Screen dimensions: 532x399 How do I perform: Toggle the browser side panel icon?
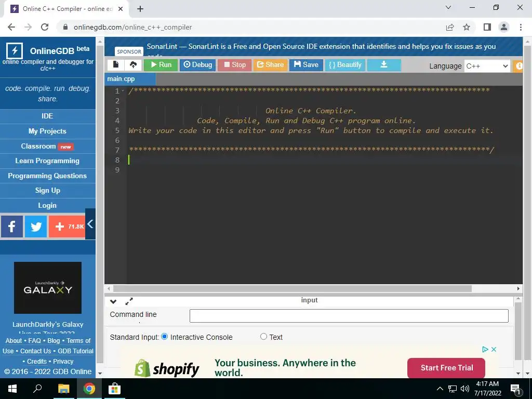[x=487, y=27]
